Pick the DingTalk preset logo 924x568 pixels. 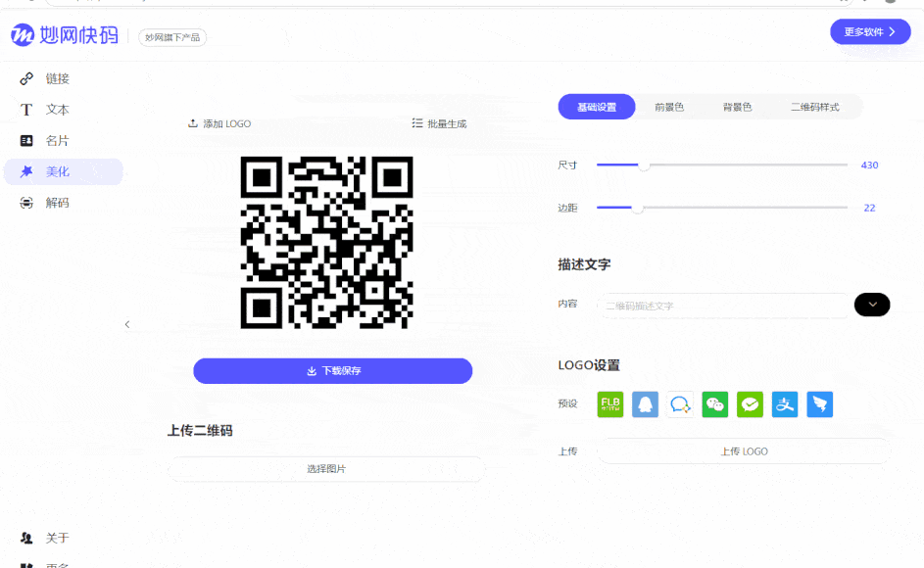[x=820, y=404]
